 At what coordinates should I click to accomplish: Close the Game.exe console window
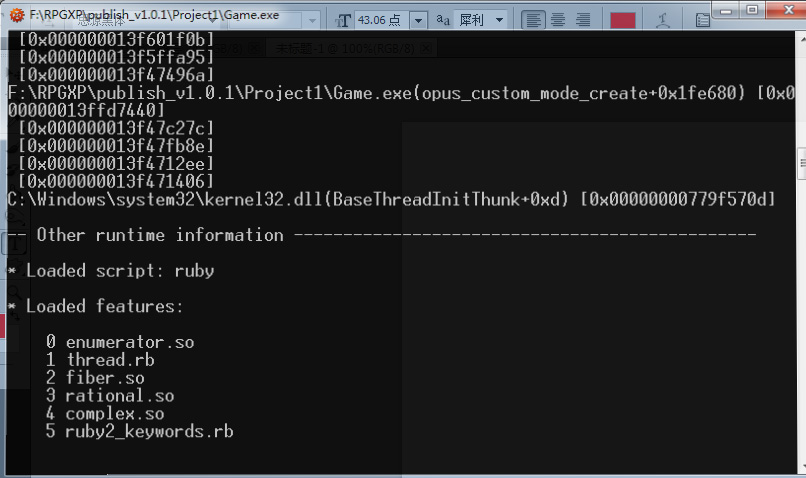(789, 10)
